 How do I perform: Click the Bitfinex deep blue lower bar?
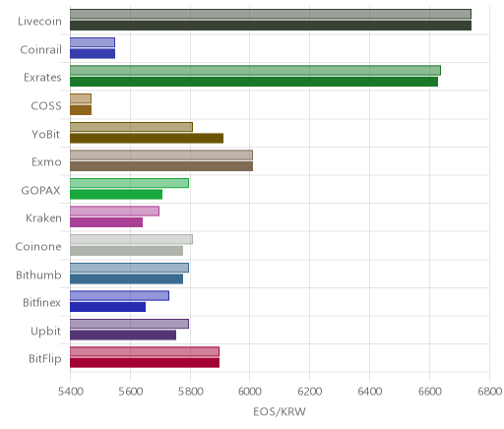click(108, 307)
